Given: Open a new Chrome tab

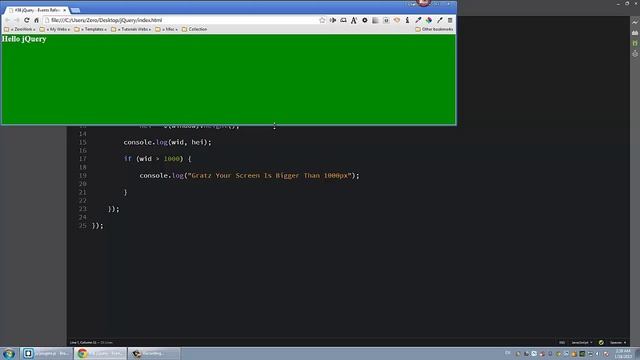Looking at the screenshot, I should click(x=76, y=10).
